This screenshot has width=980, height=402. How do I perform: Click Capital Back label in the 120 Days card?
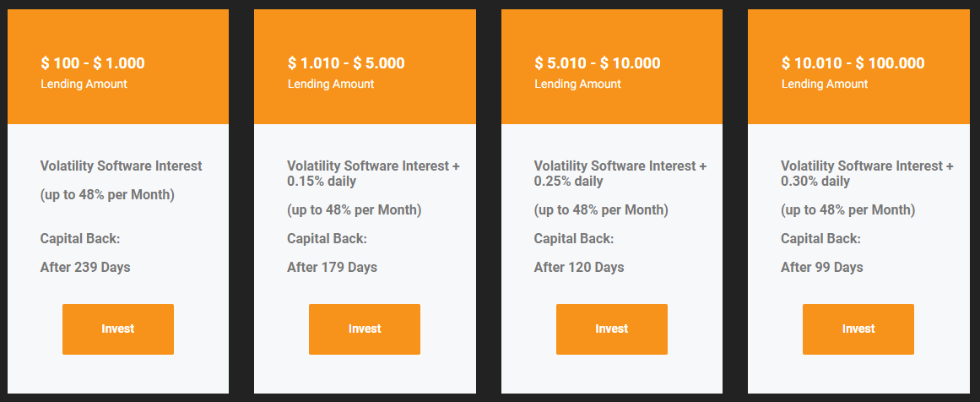click(574, 238)
